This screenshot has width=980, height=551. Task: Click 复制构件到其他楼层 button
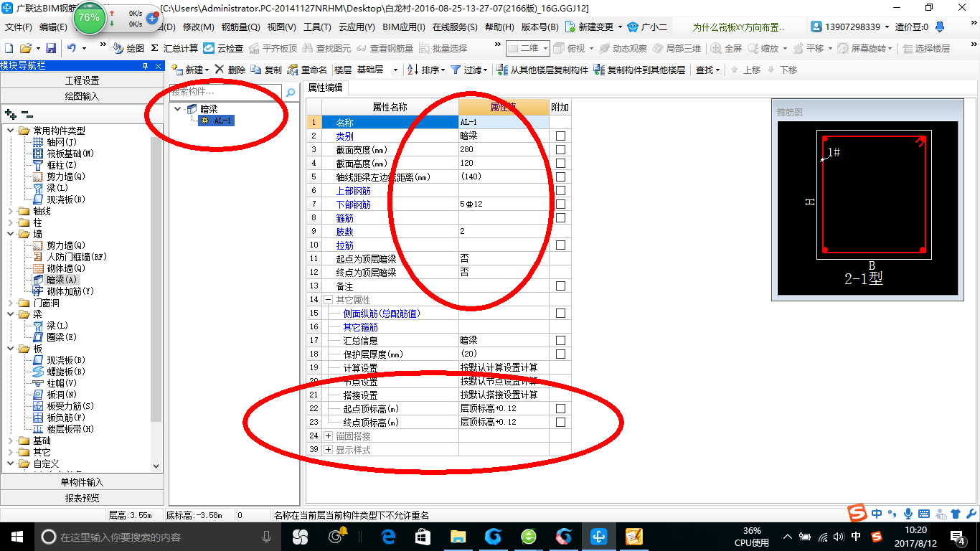639,70
